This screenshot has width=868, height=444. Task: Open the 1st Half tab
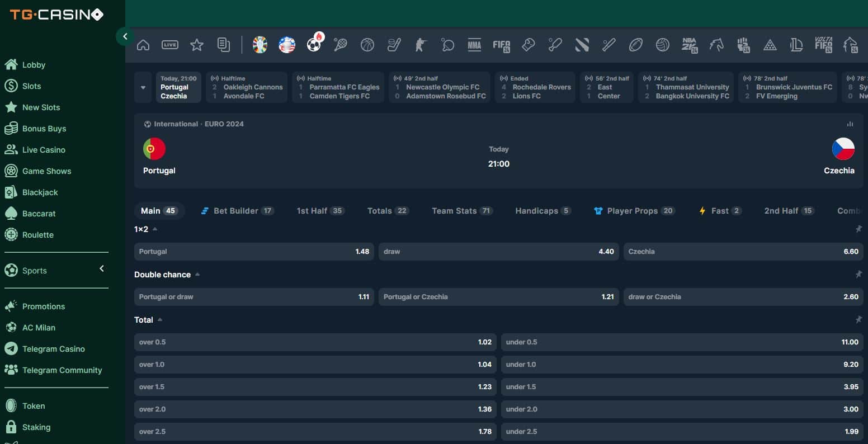(x=320, y=211)
